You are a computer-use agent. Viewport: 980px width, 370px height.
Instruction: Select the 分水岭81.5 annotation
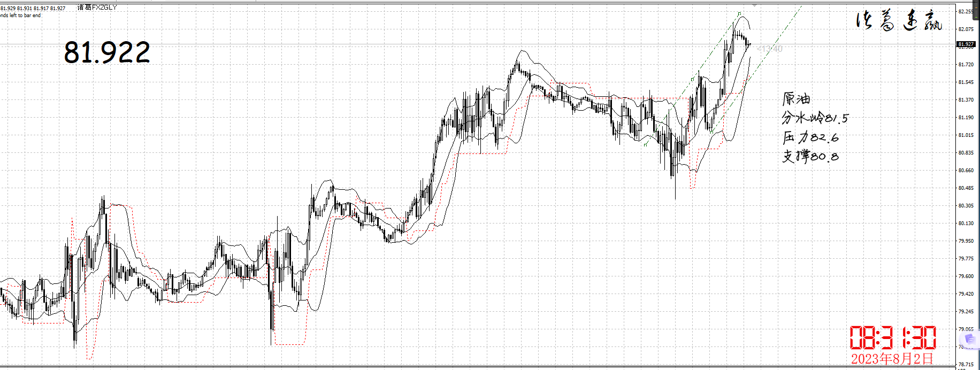(815, 118)
